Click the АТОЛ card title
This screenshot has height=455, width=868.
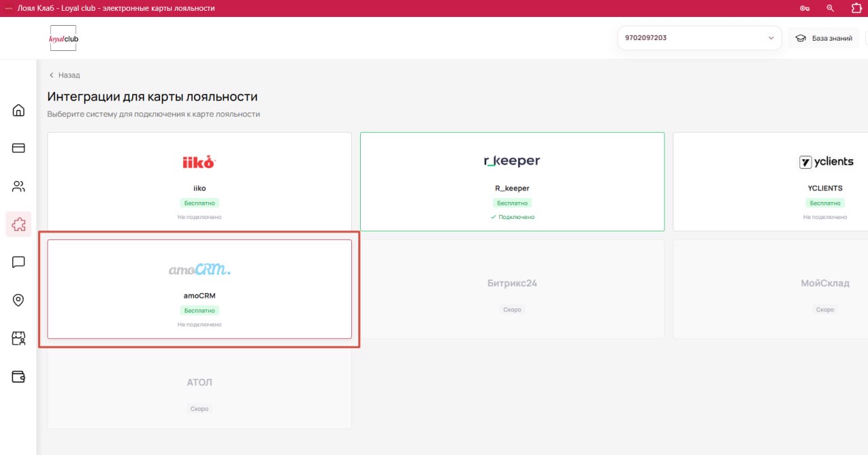click(x=199, y=382)
